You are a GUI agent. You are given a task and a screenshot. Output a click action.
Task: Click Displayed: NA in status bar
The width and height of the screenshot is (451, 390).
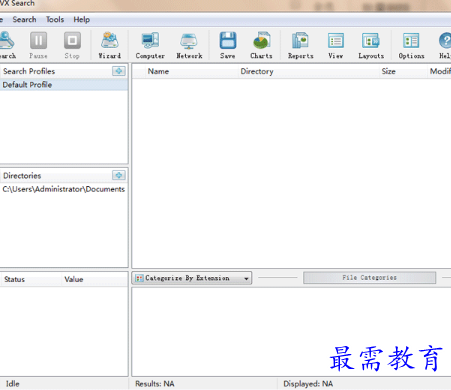tap(308, 384)
